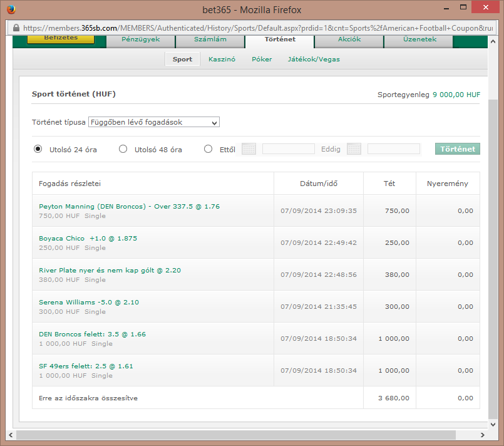504x446 pixels.
Task: Maximize the Firefox window
Action: [x=463, y=7]
